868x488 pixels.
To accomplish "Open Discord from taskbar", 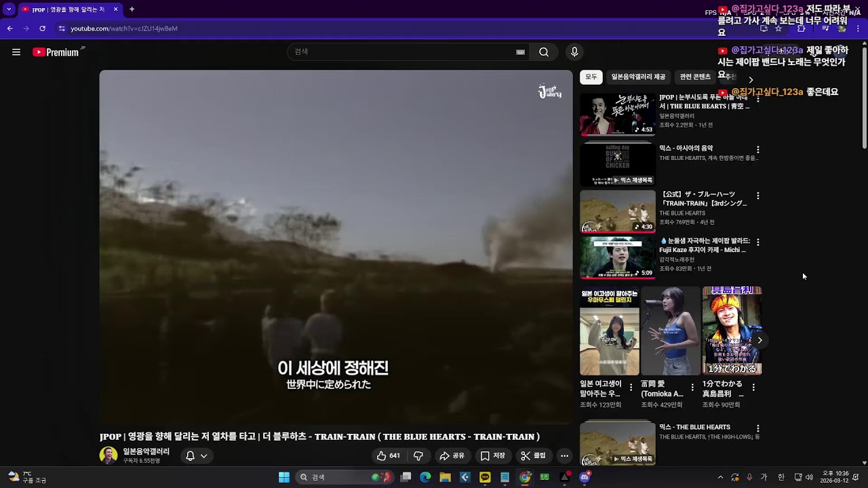I will click(x=585, y=477).
